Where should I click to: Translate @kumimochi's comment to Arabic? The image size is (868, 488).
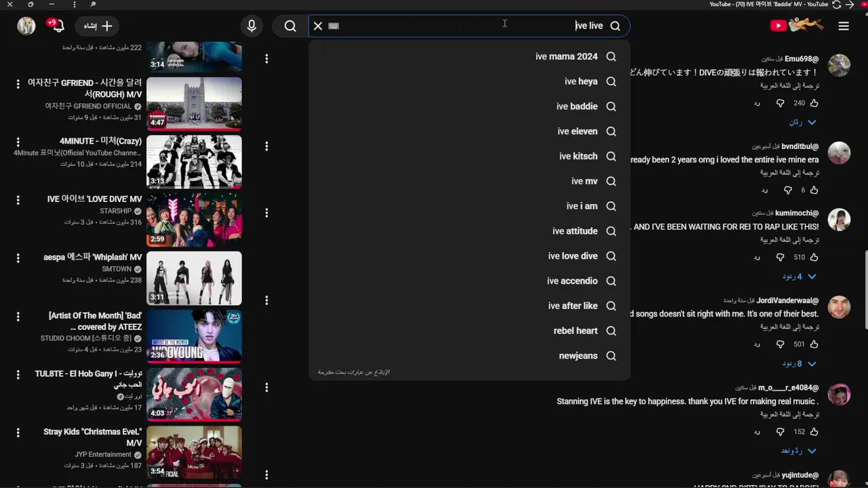pyautogui.click(x=789, y=240)
